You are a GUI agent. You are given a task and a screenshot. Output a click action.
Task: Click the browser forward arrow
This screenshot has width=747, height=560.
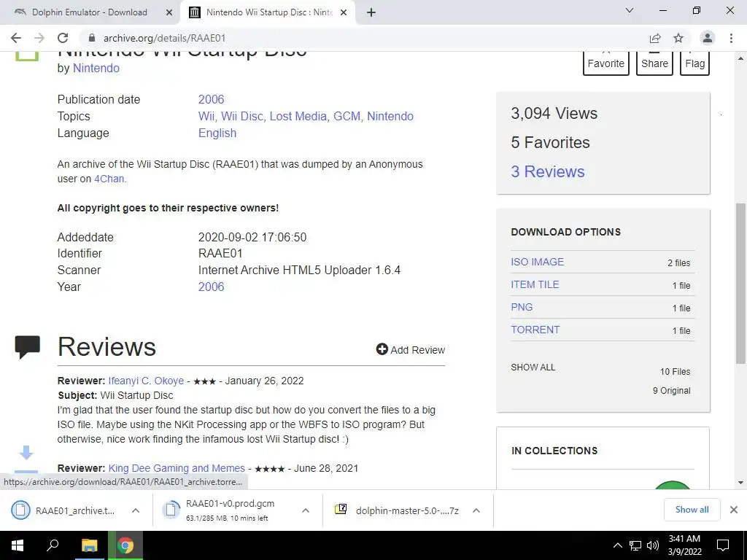[39, 38]
